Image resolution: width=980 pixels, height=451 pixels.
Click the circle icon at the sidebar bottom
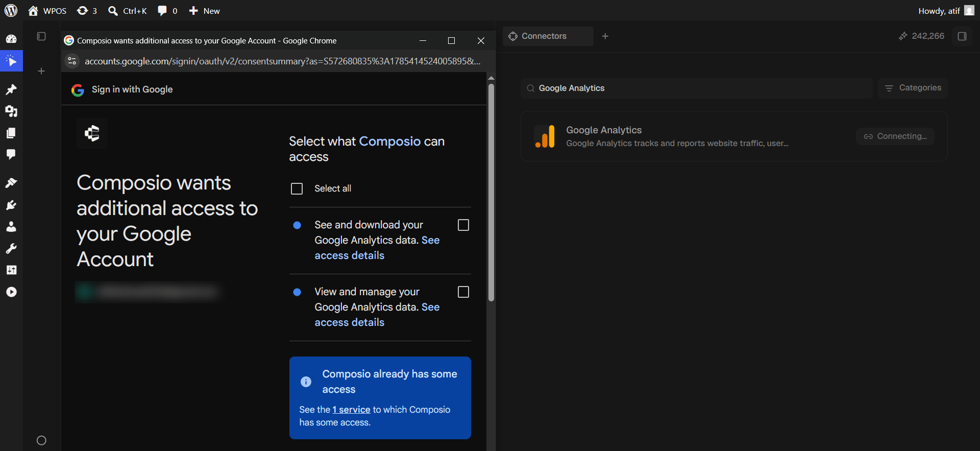point(42,440)
